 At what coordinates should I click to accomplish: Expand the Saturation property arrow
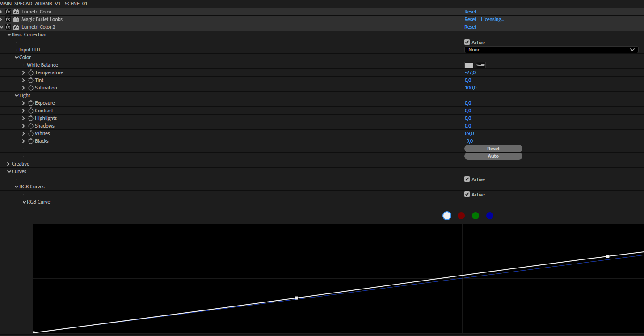[24, 88]
